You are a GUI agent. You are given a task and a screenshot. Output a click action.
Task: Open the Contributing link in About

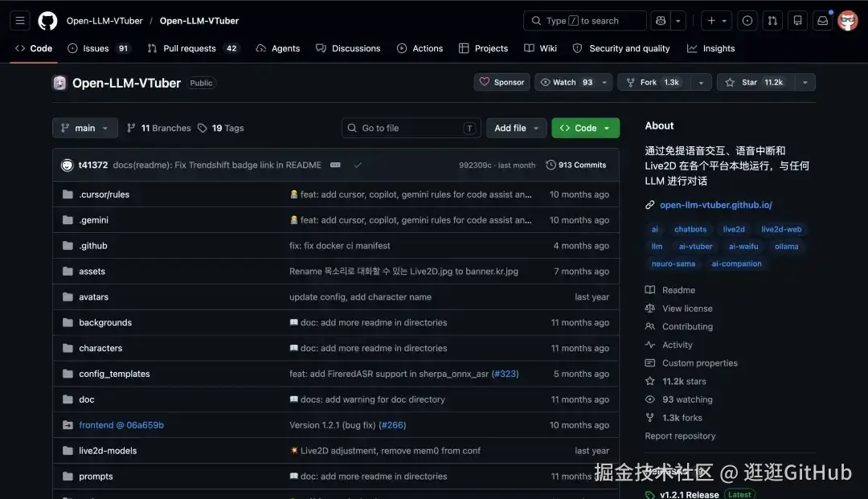(687, 326)
